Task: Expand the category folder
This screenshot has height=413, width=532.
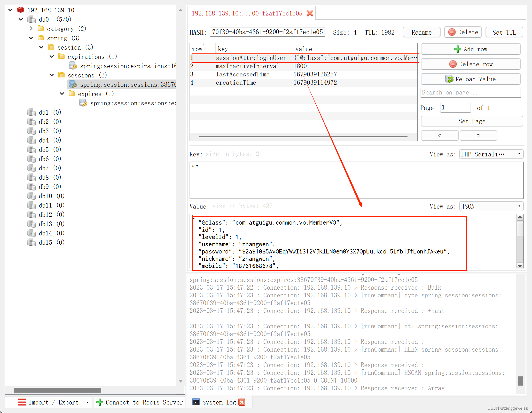Action: point(31,28)
